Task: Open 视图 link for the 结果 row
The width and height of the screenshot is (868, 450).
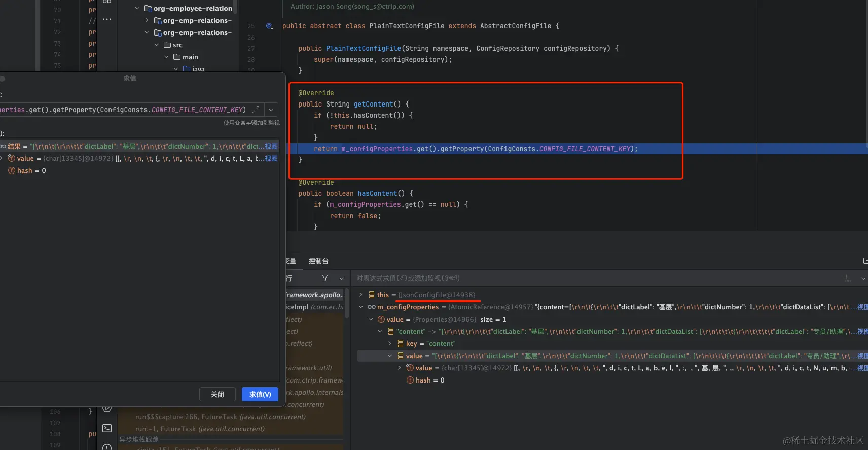Action: coord(271,146)
